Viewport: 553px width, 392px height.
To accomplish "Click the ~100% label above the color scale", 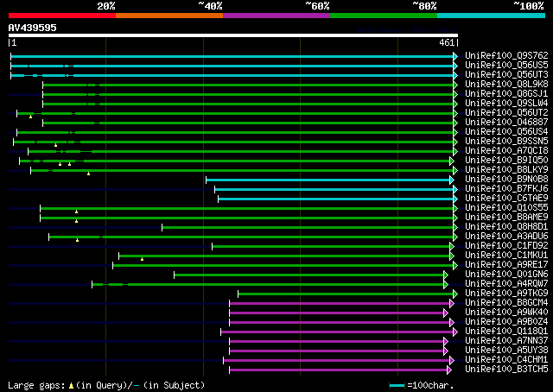I will click(528, 6).
